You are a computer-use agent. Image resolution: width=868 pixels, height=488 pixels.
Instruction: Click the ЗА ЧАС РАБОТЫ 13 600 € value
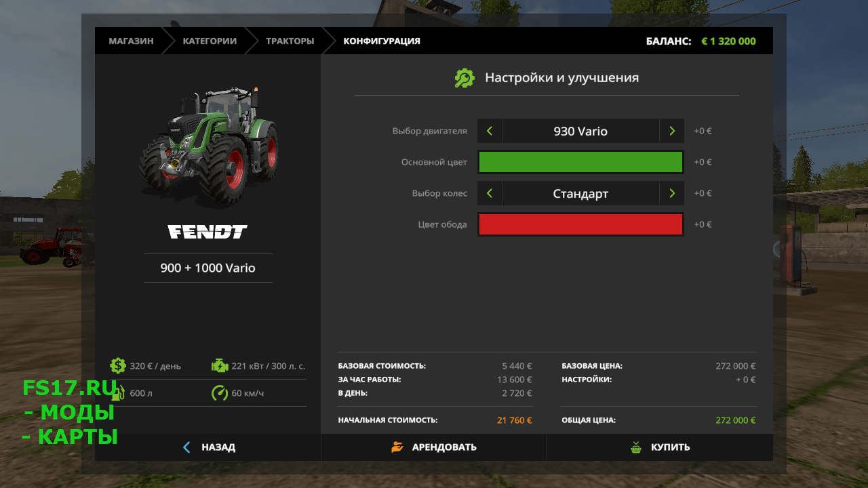514,380
